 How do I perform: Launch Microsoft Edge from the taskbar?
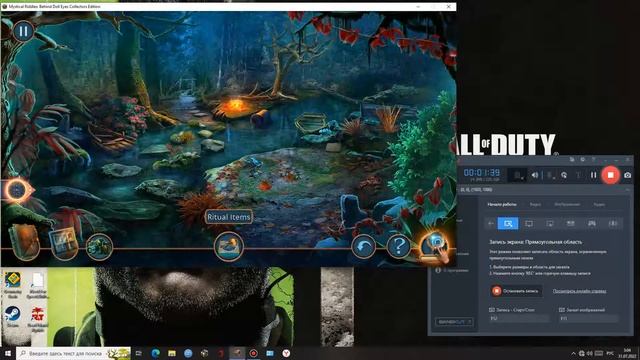point(155,353)
